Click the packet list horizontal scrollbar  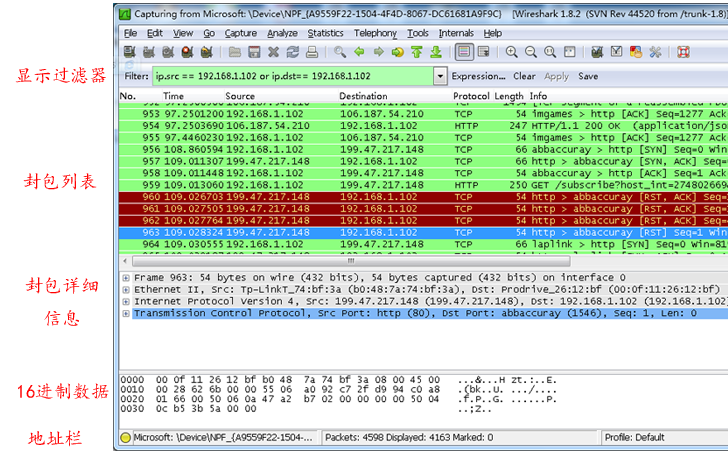click(351, 261)
